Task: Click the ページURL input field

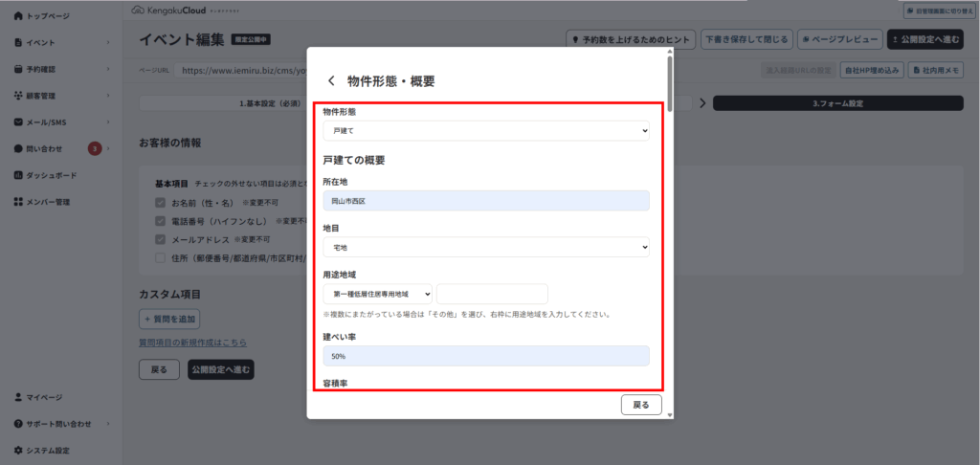Action: [240, 71]
